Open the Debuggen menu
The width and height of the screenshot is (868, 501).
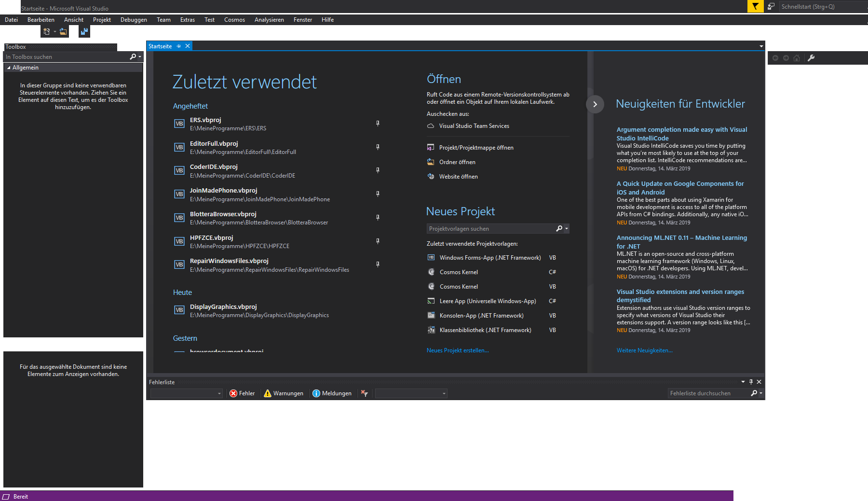tap(134, 20)
